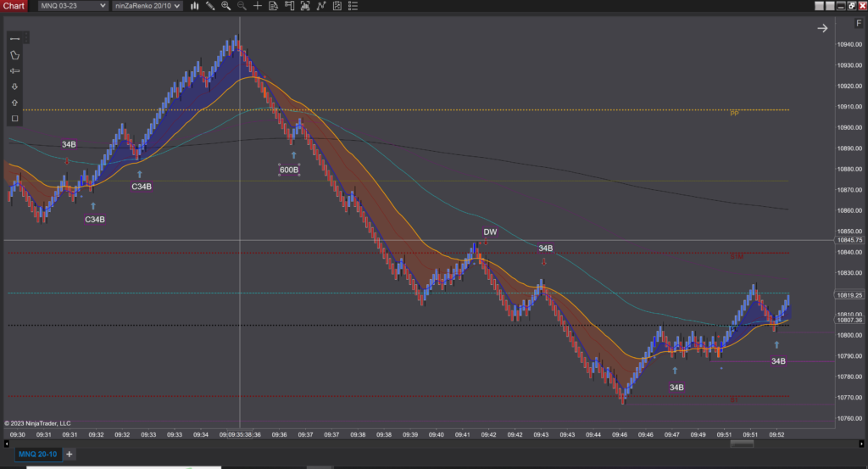This screenshot has width=868, height=469.
Task: Click the S1M pivot level label
Action: pyautogui.click(x=737, y=256)
